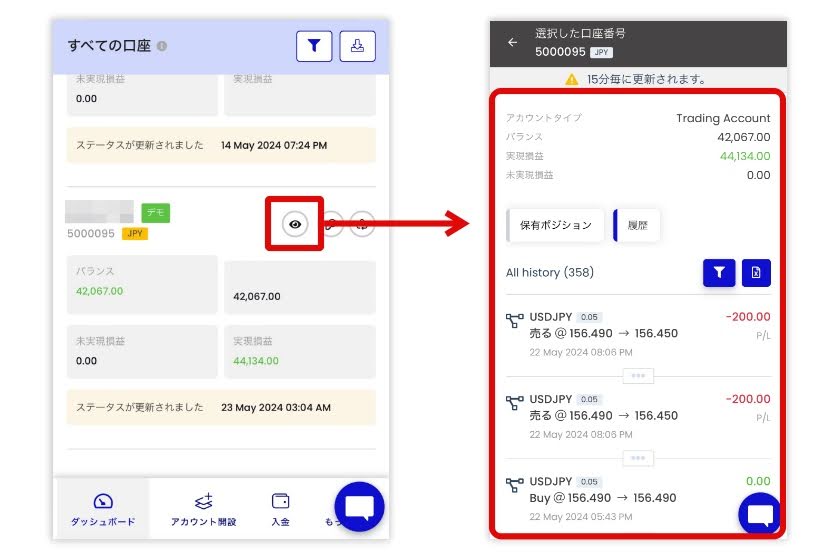Image resolution: width=840 pixels, height=560 pixels.
Task: Open chat bubble on the accounts screen
Action: (359, 507)
